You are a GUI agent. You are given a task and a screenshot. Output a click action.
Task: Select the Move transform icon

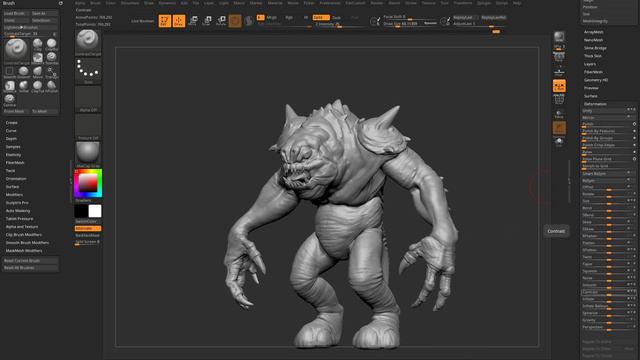point(193,21)
